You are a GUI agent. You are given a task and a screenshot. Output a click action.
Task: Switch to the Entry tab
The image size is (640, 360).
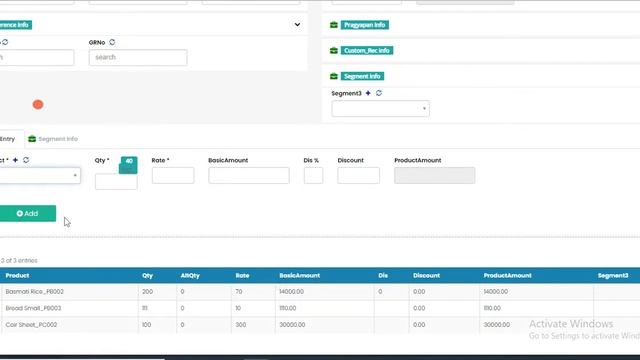tap(8, 139)
